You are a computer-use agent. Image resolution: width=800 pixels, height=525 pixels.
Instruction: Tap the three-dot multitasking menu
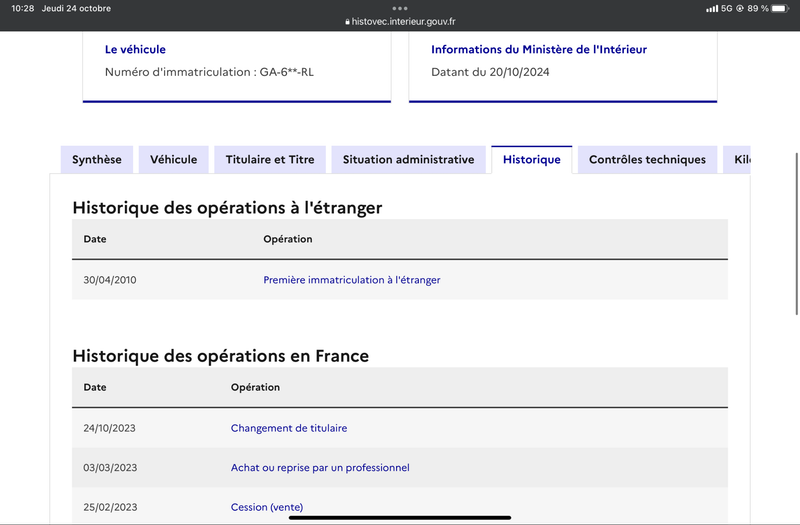400,8
